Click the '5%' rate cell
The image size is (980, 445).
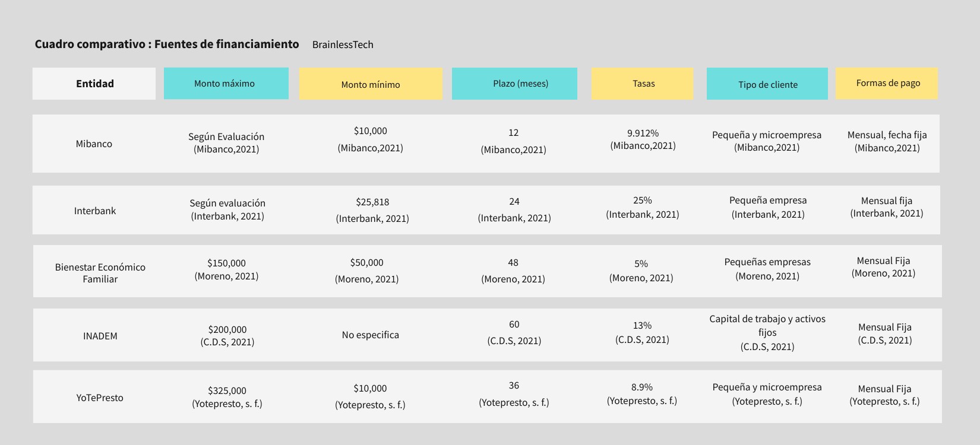tap(641, 264)
